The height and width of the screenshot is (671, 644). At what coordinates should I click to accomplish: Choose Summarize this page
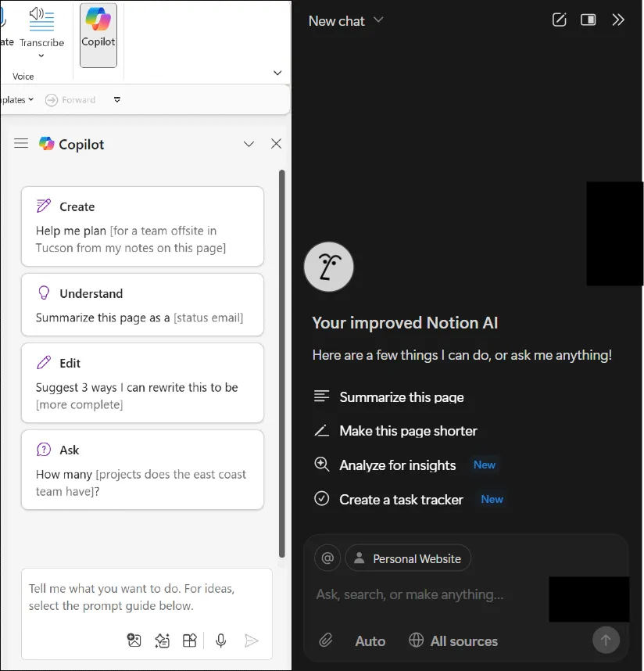[388, 396]
